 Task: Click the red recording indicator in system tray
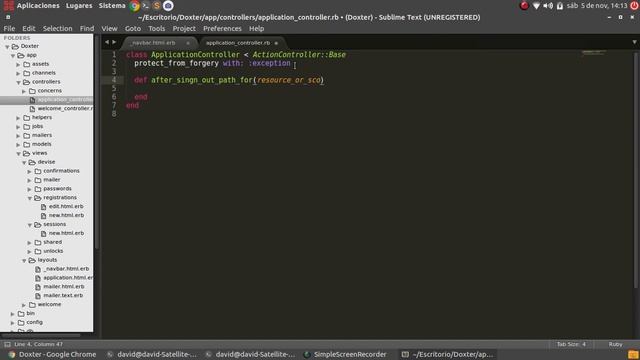pos(524,6)
